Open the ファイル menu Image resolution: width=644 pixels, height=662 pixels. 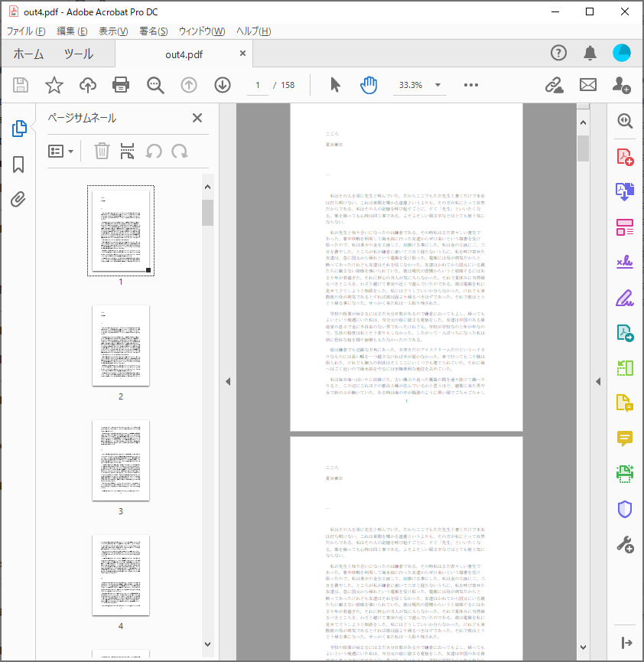pyautogui.click(x=26, y=31)
